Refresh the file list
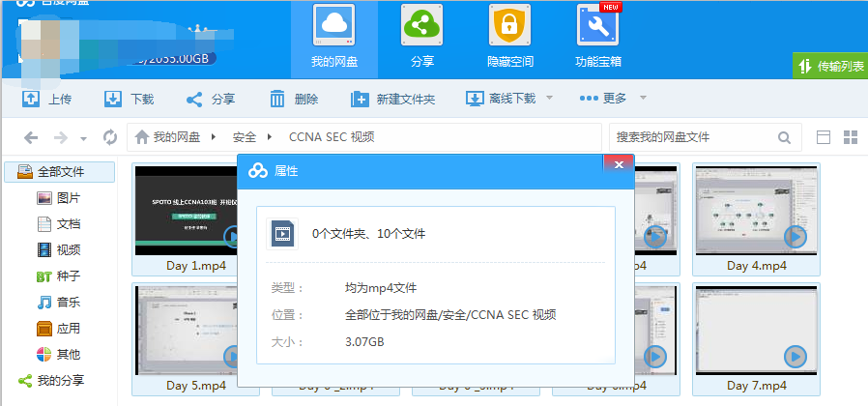 pyautogui.click(x=110, y=137)
